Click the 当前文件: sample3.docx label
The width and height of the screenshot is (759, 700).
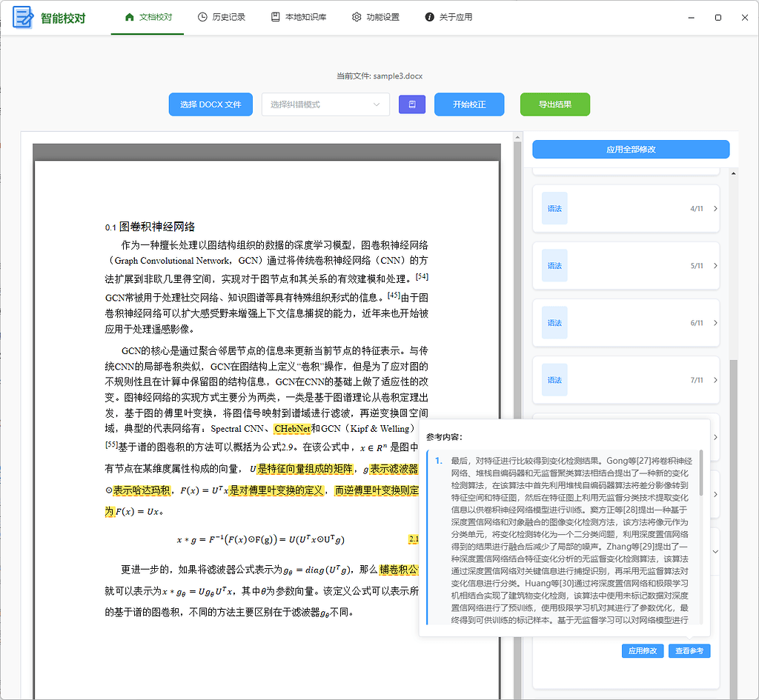coord(379,76)
